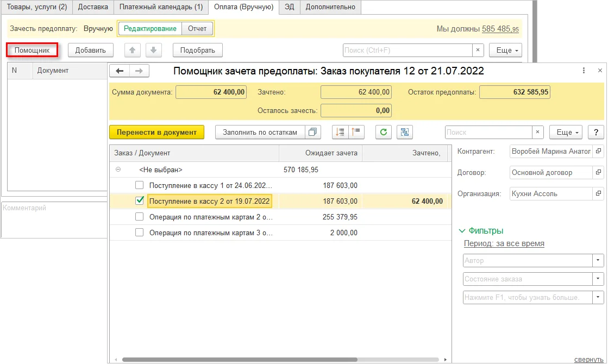Refresh the list with green arrow
The width and height of the screenshot is (608, 364).
pos(384,132)
